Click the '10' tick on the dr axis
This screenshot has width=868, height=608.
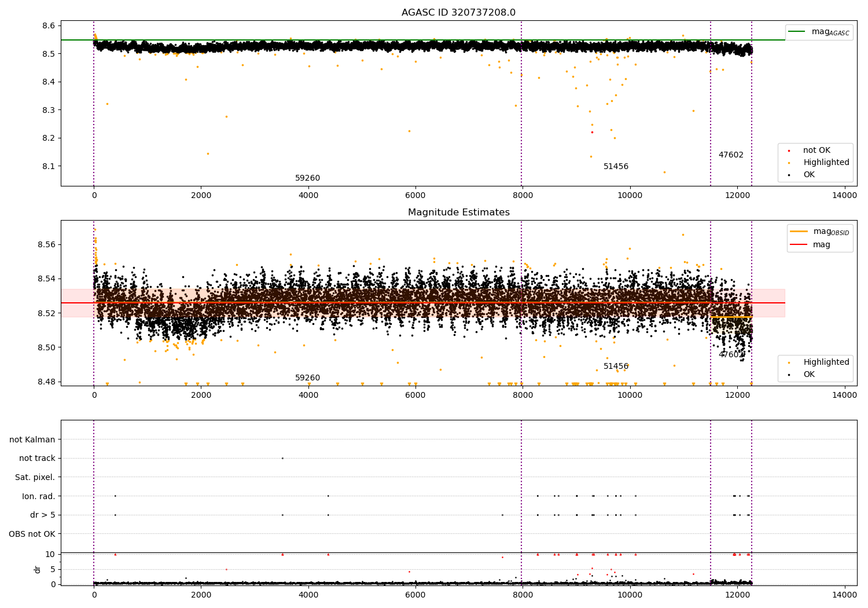50,555
